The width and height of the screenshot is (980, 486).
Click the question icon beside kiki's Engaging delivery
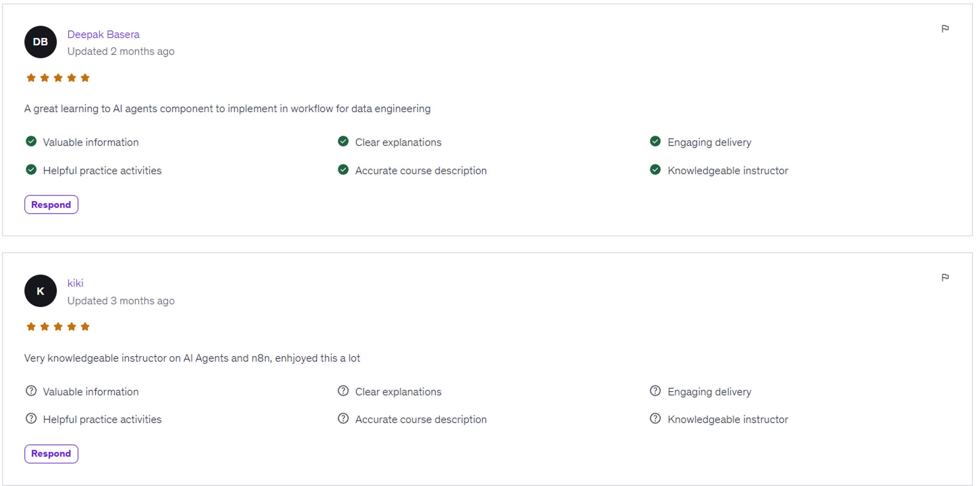click(x=655, y=391)
